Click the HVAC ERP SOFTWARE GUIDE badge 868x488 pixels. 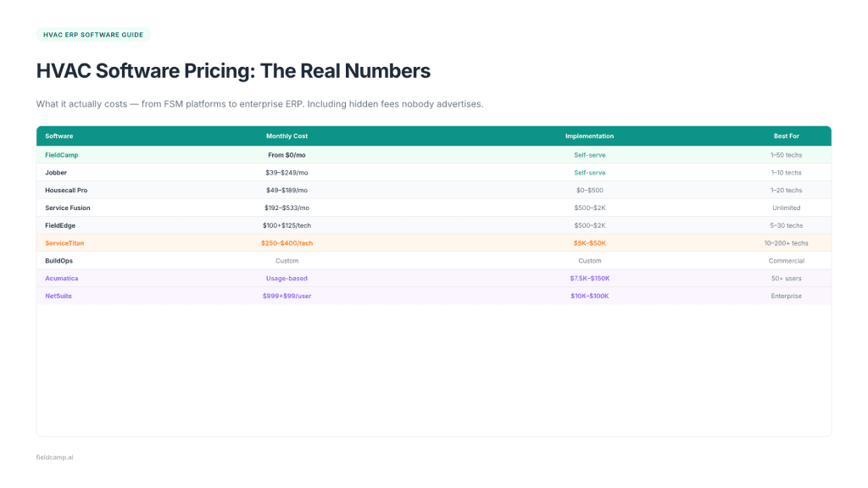(95, 35)
